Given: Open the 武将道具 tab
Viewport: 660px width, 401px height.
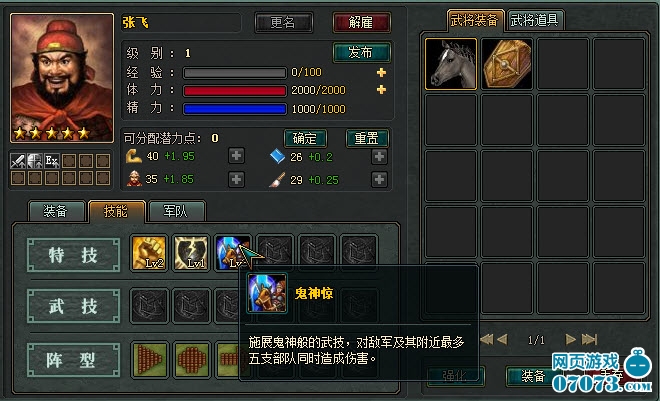Looking at the screenshot, I should pos(534,20).
